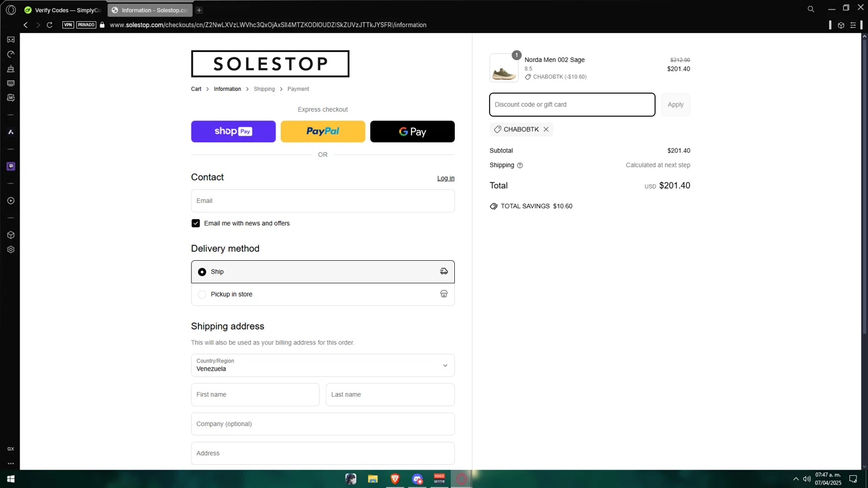This screenshot has width=868, height=488.
Task: Click the padlock site security icon
Action: click(102, 25)
